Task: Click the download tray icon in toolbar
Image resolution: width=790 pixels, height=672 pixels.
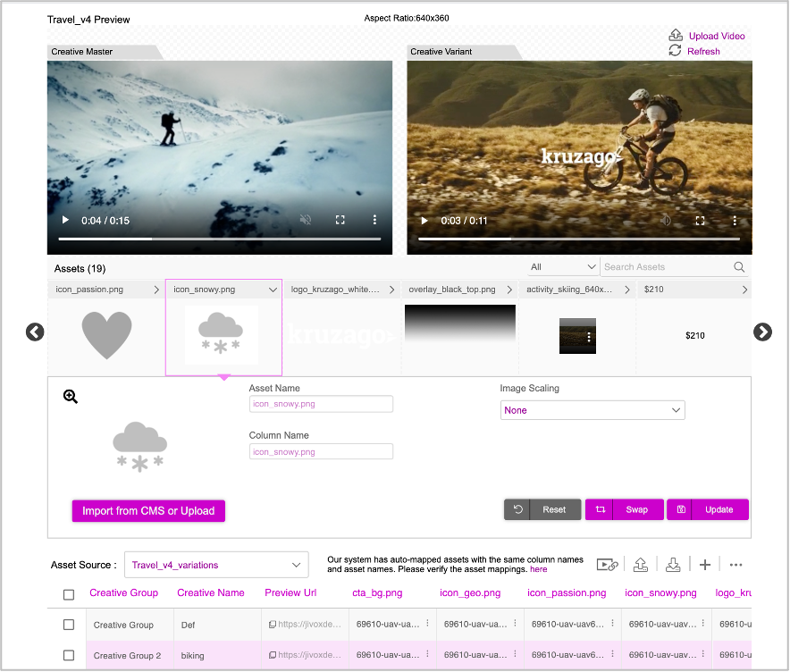Action: click(673, 565)
